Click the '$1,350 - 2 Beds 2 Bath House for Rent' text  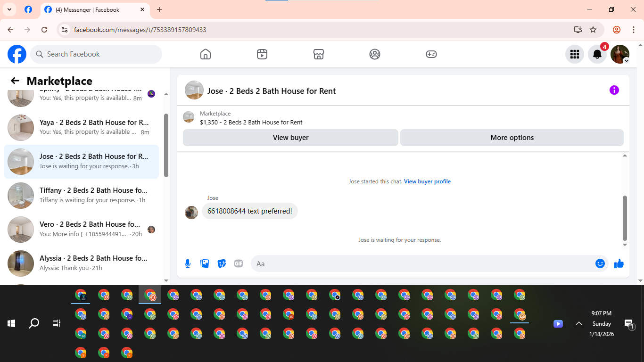point(251,122)
